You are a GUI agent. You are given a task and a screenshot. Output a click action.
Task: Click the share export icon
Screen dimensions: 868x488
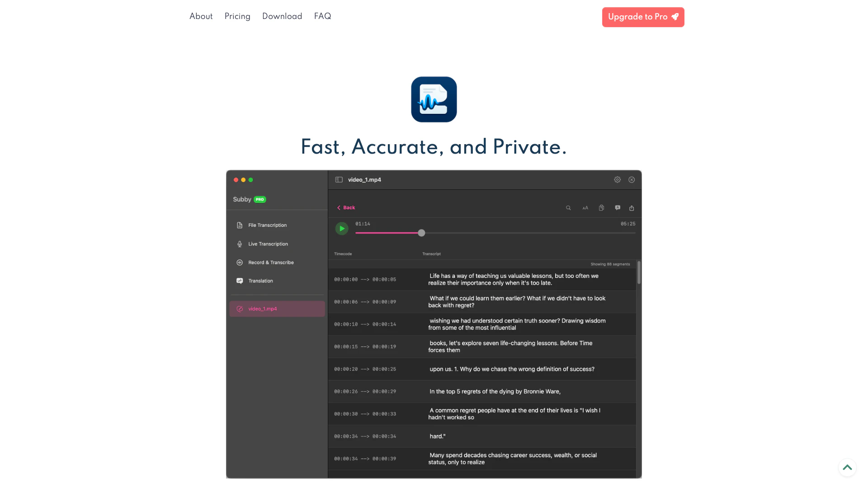click(x=632, y=208)
